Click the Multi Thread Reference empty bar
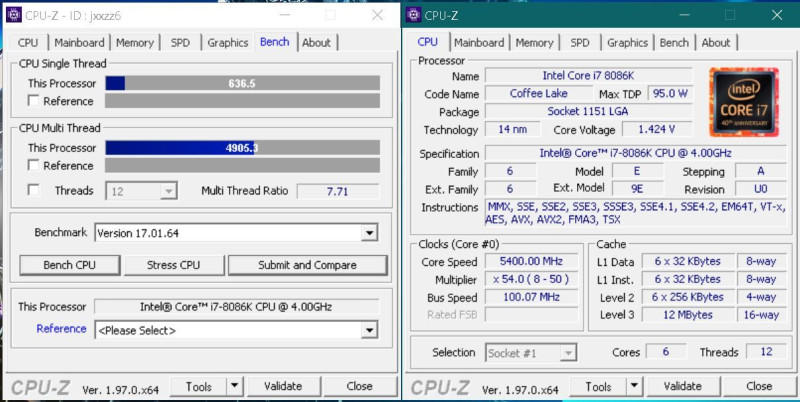This screenshot has height=402, width=800. pyautogui.click(x=242, y=165)
